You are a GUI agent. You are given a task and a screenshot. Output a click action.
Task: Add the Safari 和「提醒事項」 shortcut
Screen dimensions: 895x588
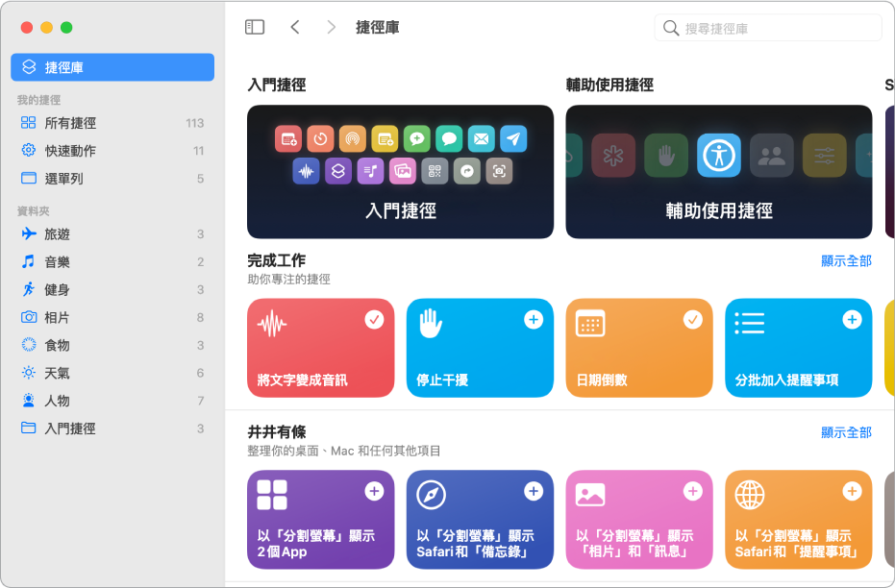point(852,491)
